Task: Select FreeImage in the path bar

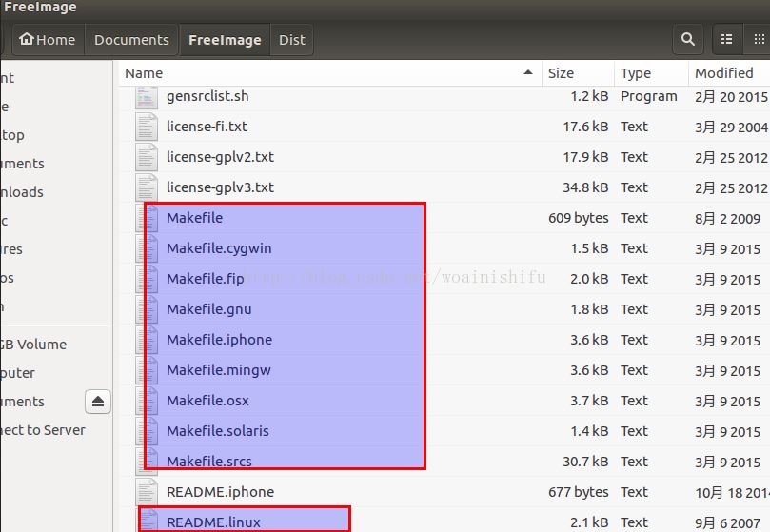Action: [x=225, y=39]
